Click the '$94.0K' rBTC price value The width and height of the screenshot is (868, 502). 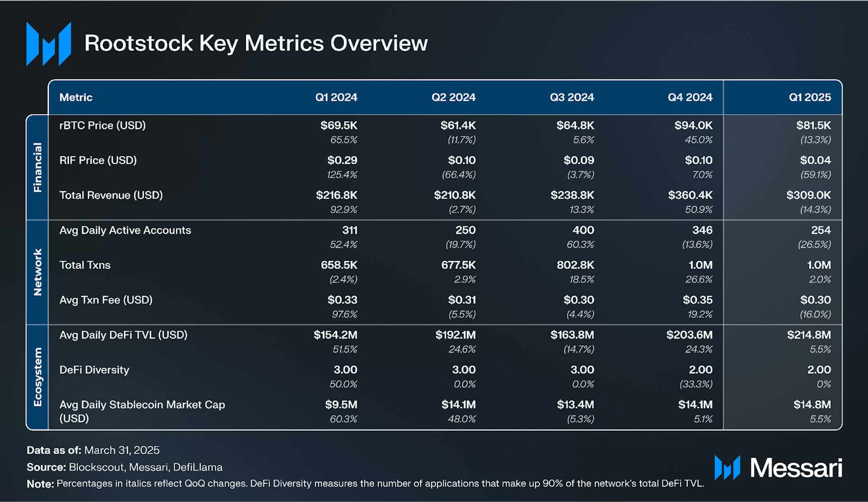(x=693, y=125)
